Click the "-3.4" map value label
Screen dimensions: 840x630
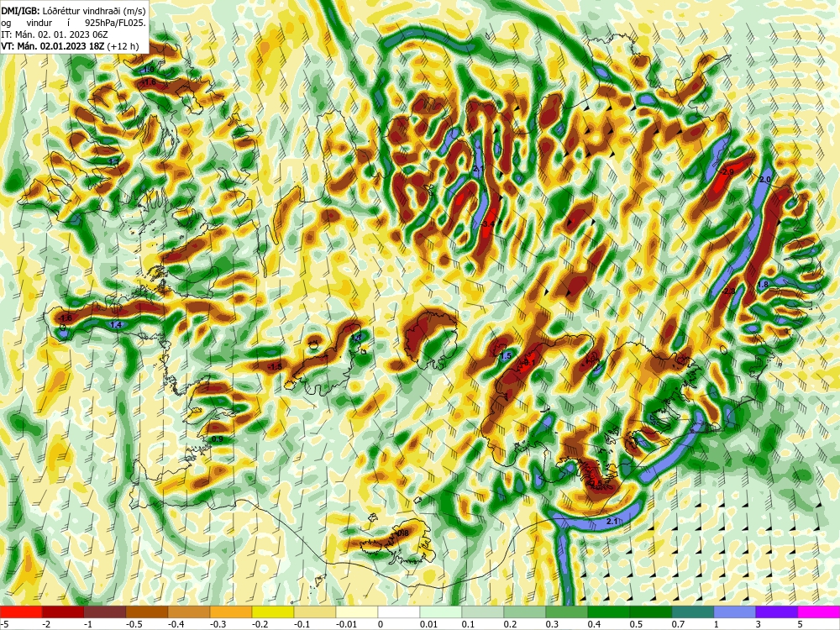click(x=487, y=223)
